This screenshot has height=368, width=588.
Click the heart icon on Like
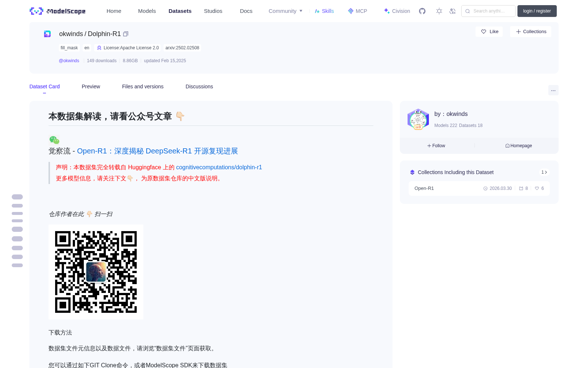pos(484,32)
